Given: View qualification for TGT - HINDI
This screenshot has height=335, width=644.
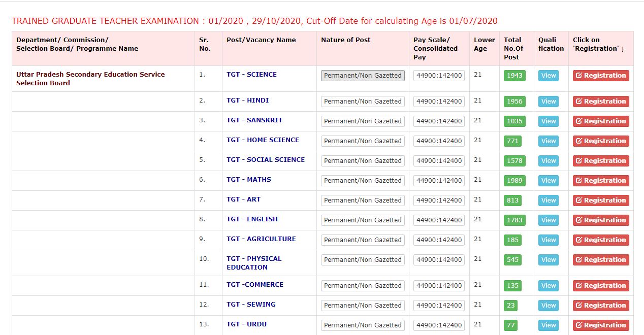Looking at the screenshot, I should coord(549,102).
